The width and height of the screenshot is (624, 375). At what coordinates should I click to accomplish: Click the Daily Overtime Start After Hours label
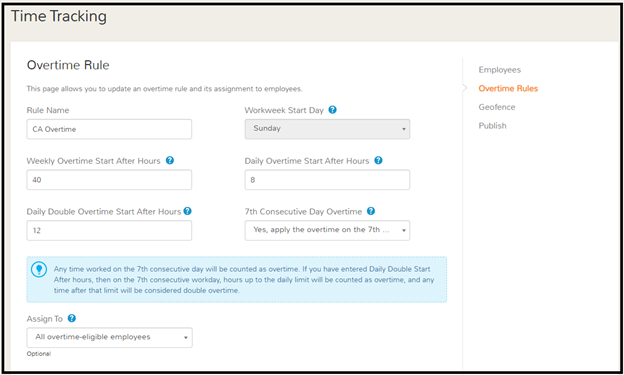307,161
